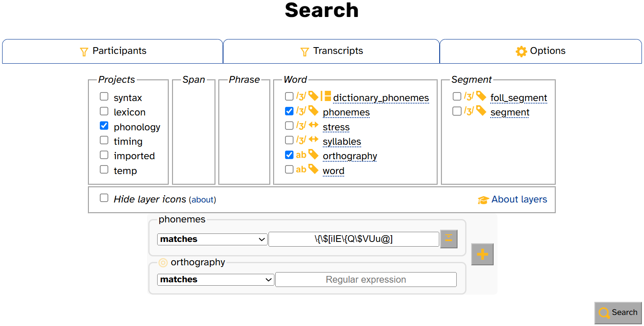
Task: Click the arrows icon beside stress layer
Action: pos(313,125)
